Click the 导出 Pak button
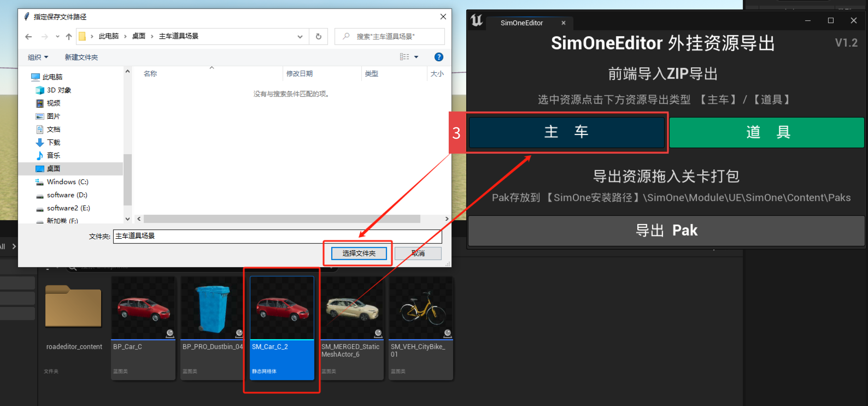868x406 pixels. 666,231
